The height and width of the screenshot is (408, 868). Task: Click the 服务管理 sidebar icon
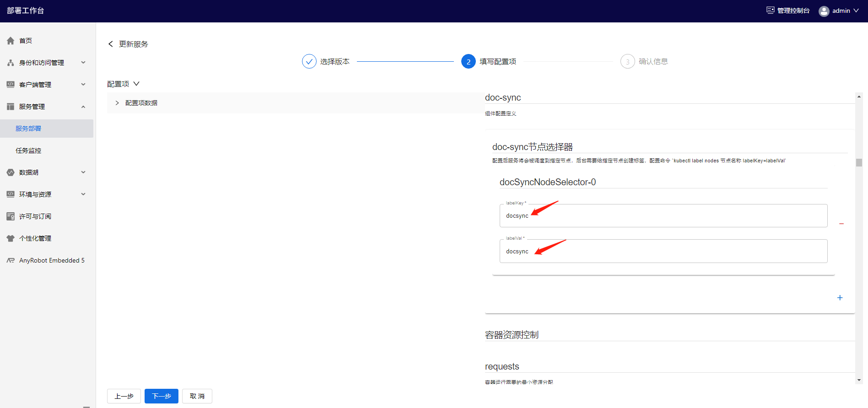coord(11,107)
